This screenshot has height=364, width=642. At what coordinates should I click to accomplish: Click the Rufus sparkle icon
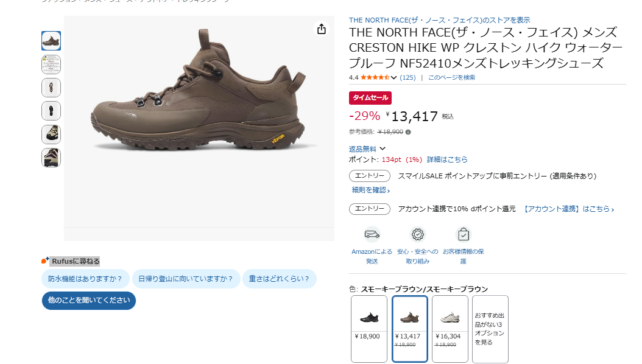[x=45, y=261]
